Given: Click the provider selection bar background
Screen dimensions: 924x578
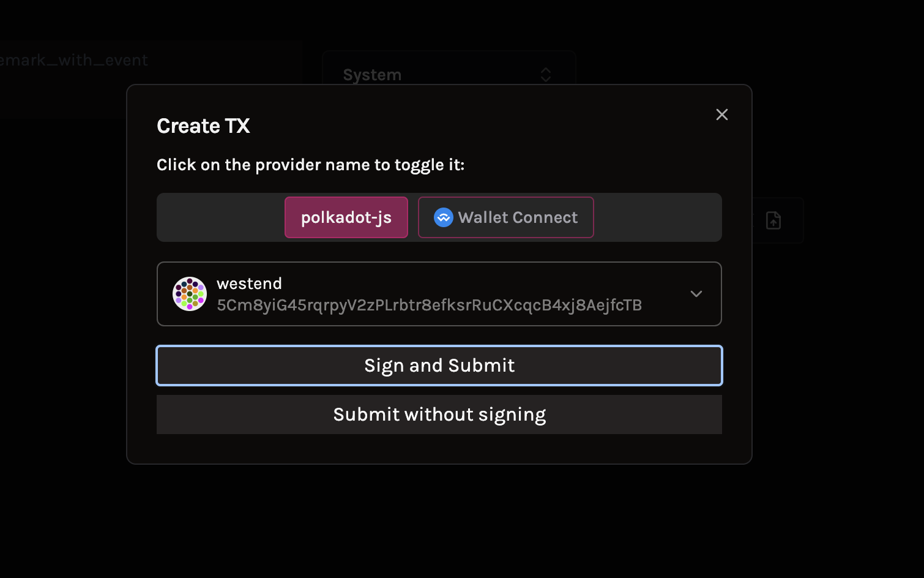Looking at the screenshot, I should pyautogui.click(x=220, y=217).
